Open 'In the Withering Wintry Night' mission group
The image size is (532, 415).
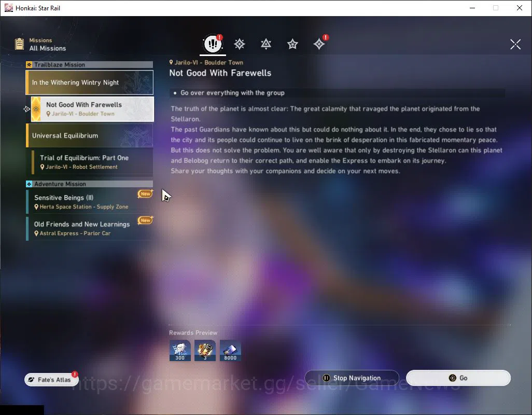pyautogui.click(x=90, y=82)
